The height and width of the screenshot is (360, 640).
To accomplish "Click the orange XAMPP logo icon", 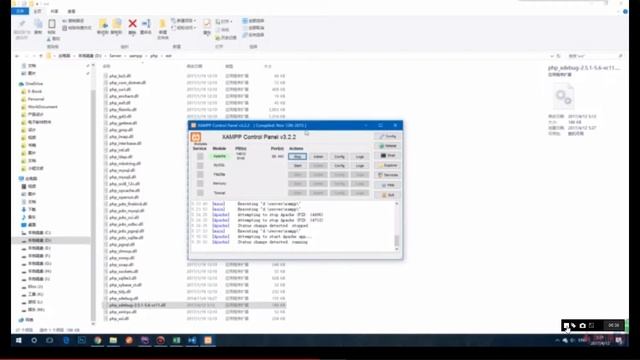I will 196,137.
